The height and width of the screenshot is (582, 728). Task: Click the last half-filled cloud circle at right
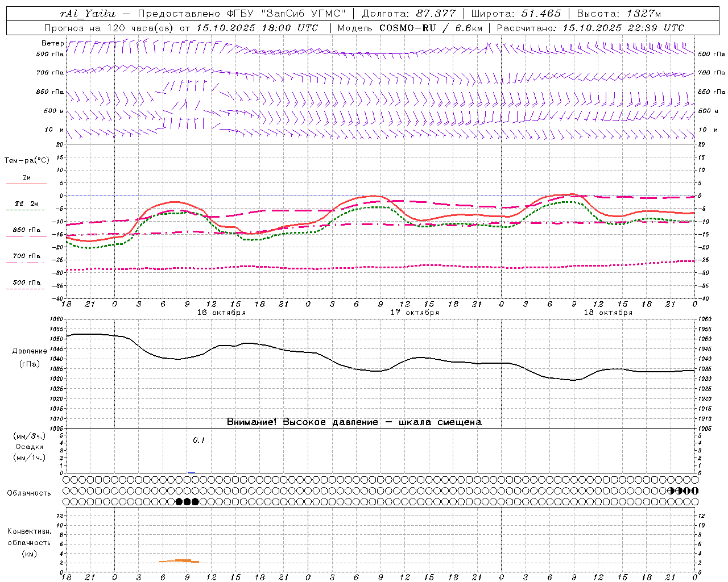click(x=694, y=490)
